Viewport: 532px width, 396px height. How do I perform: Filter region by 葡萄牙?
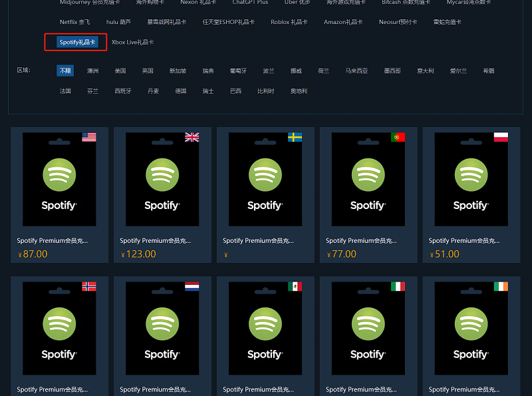point(238,71)
